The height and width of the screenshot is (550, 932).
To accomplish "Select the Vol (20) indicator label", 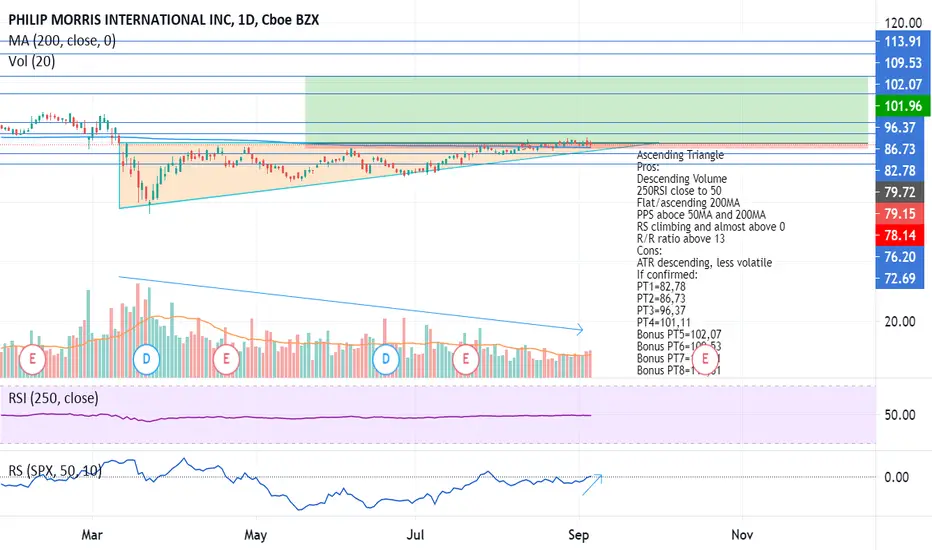I will [32, 61].
